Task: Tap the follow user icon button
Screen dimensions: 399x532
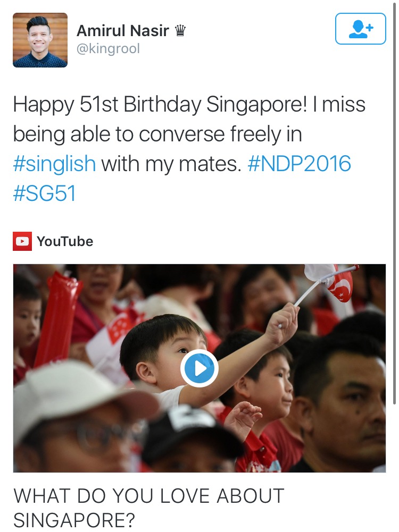Action: point(360,29)
